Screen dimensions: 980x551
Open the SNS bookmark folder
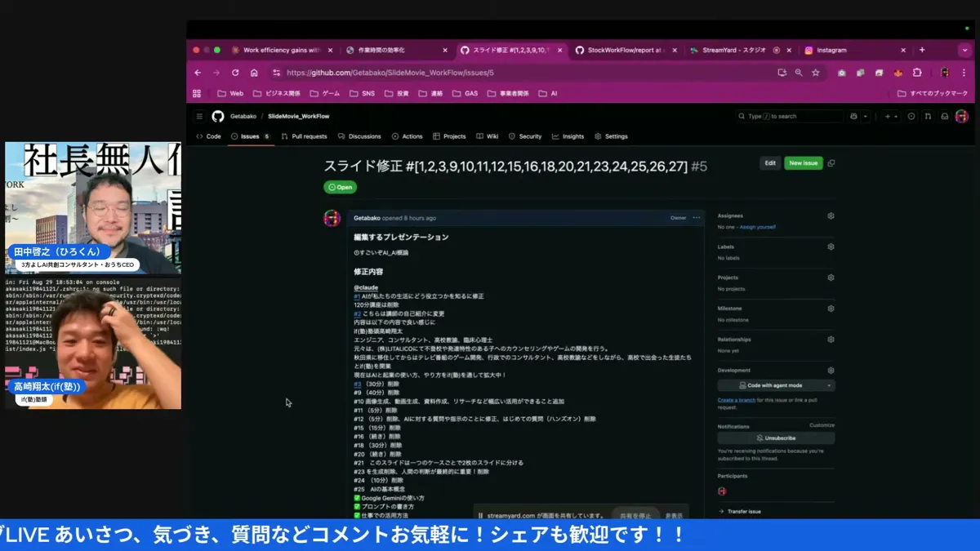(x=362, y=94)
